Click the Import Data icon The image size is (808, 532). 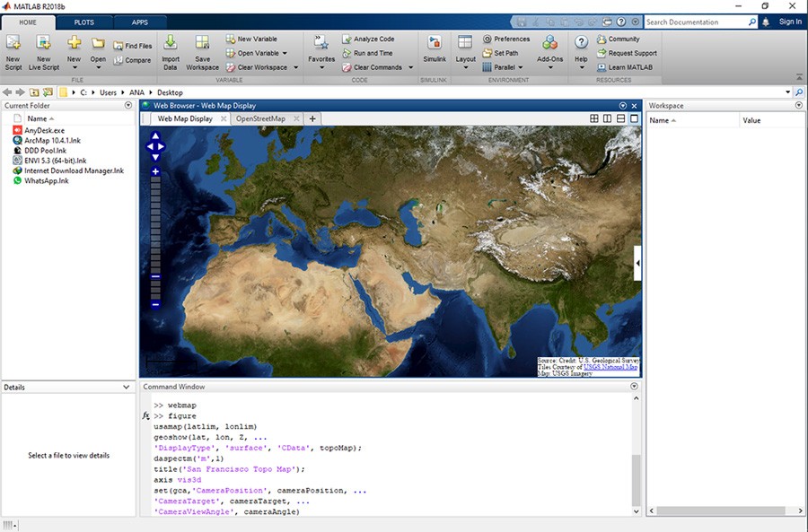point(171,43)
